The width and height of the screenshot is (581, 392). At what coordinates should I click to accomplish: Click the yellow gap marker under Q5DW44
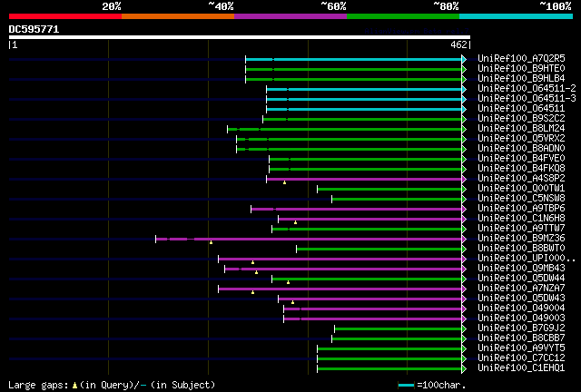pos(288,283)
